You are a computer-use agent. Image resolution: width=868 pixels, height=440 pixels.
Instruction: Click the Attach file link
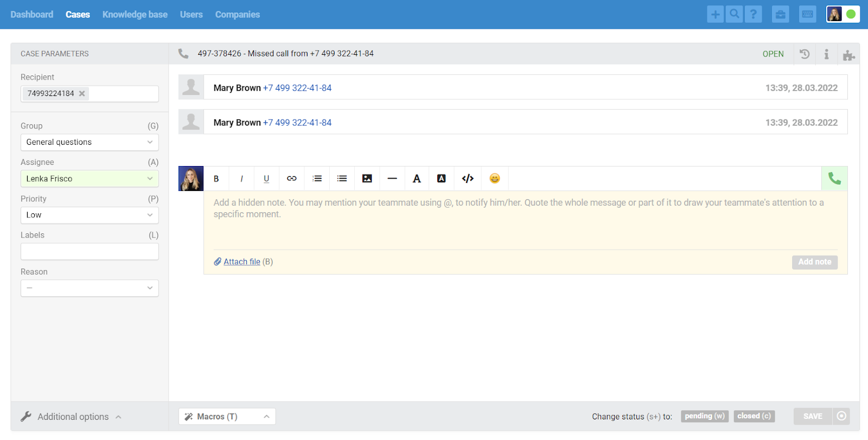(x=241, y=262)
